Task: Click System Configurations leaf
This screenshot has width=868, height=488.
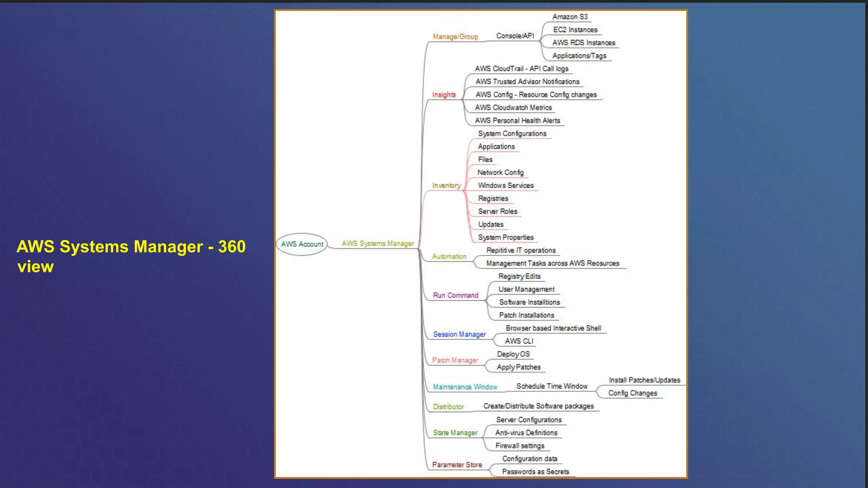Action: 512,133
